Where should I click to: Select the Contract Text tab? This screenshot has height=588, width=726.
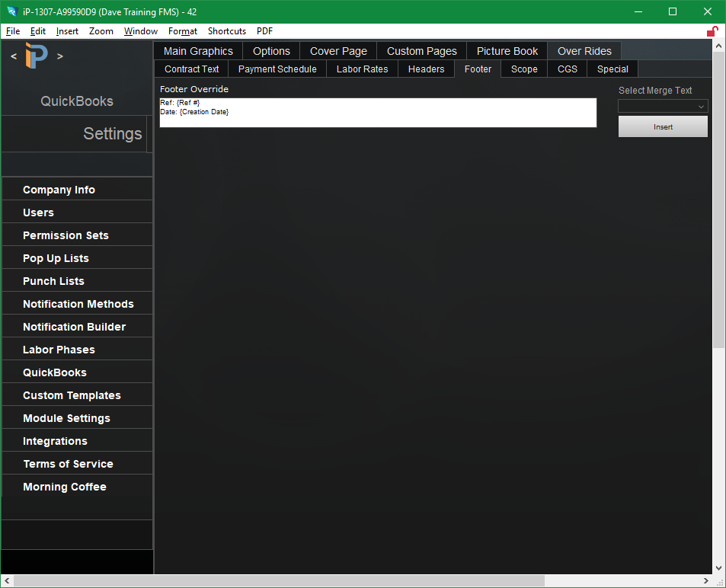click(x=191, y=69)
